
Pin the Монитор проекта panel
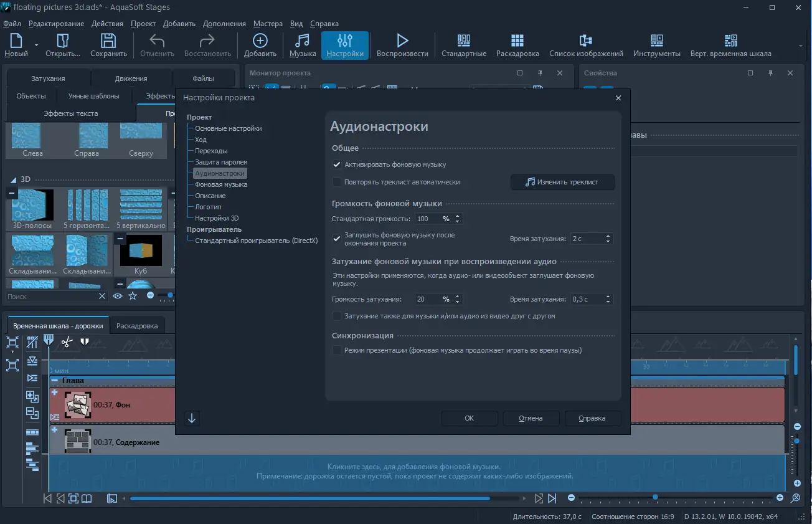click(540, 73)
